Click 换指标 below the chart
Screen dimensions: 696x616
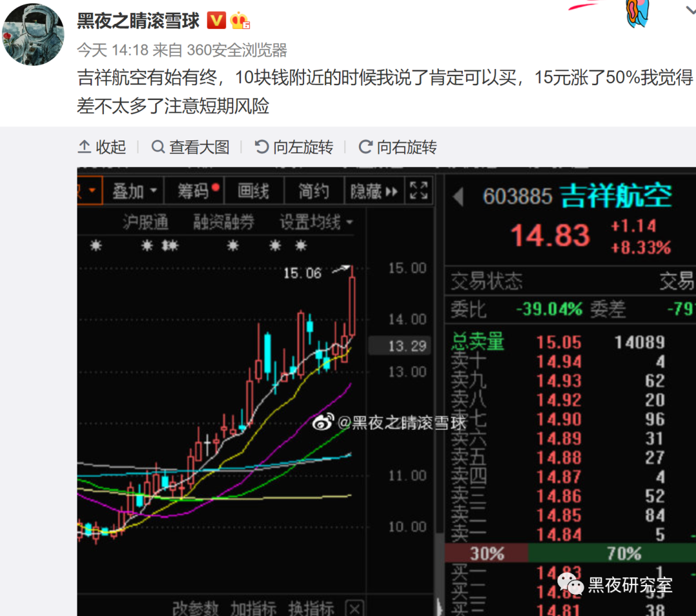[311, 608]
